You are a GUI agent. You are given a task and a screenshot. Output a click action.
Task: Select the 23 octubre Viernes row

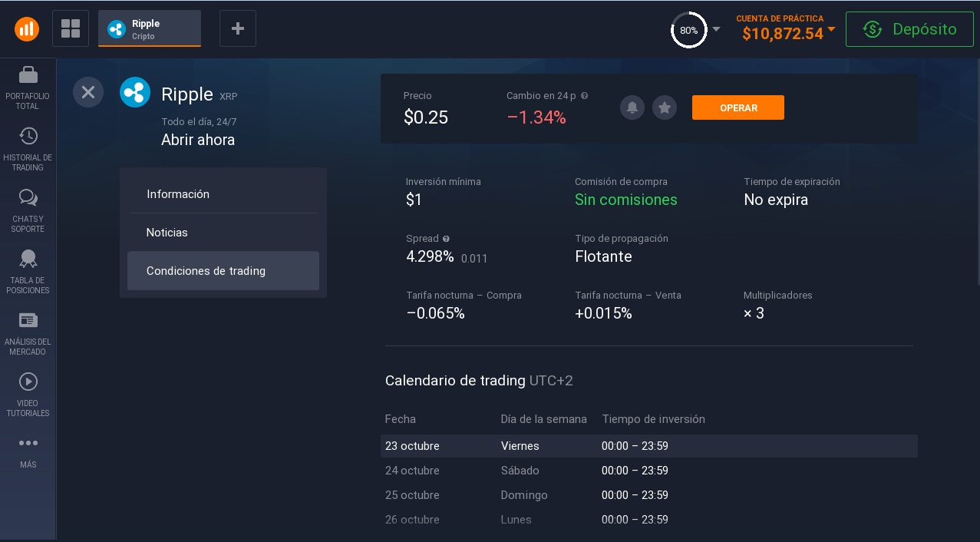tap(649, 446)
